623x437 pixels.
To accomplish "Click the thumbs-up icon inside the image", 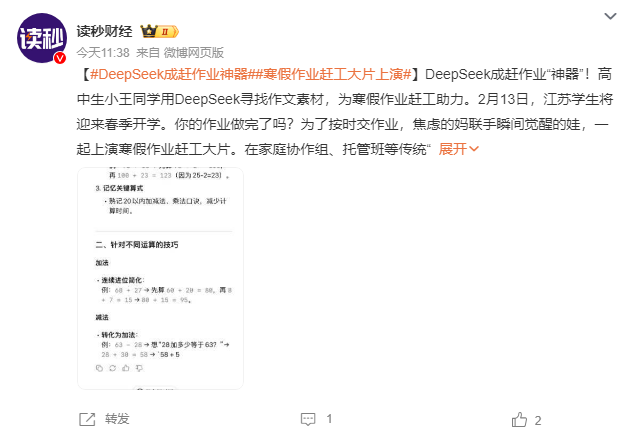I will [x=126, y=368].
